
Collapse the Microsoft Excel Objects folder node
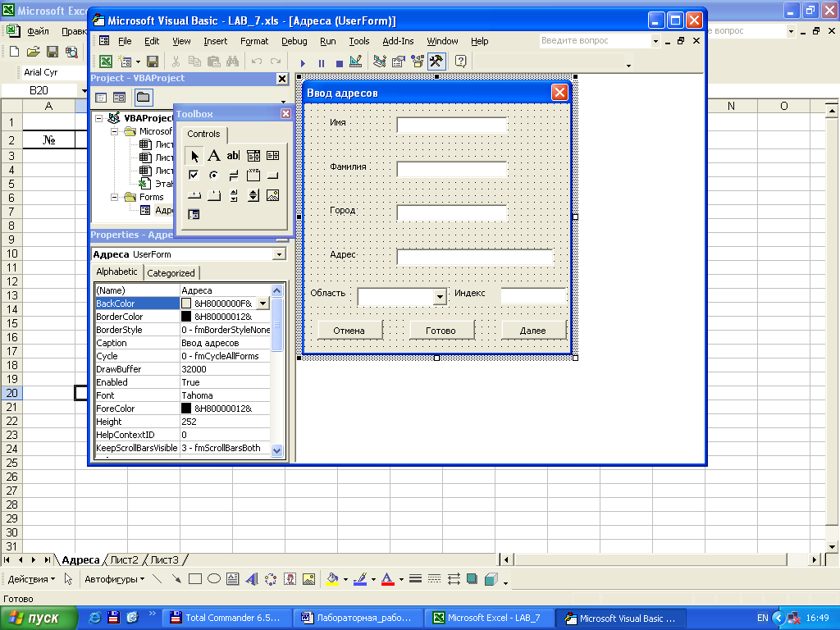[x=114, y=131]
